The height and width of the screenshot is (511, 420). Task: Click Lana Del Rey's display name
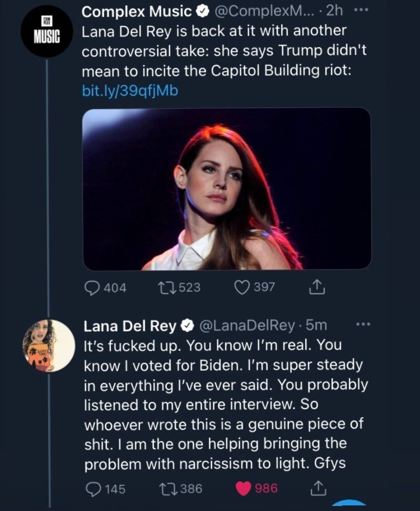coord(130,326)
